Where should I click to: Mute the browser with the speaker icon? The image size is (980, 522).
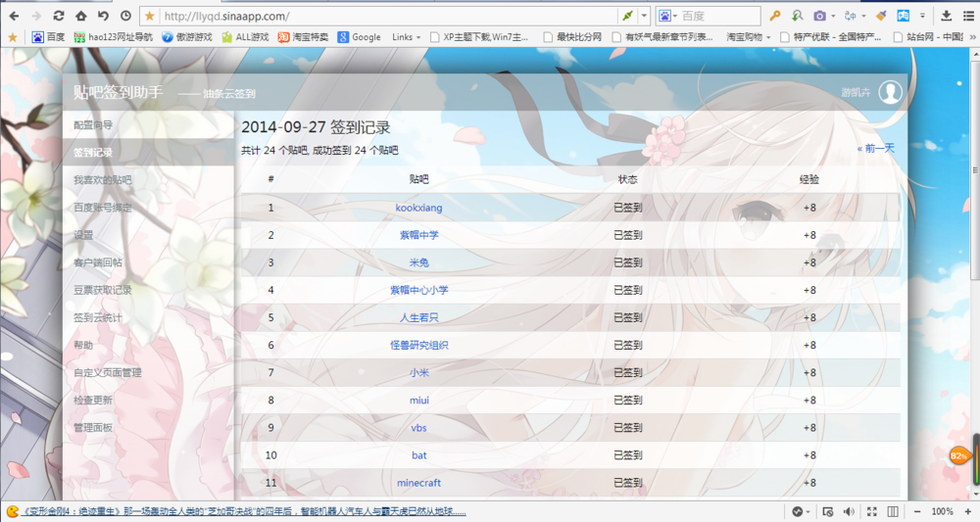click(849, 511)
